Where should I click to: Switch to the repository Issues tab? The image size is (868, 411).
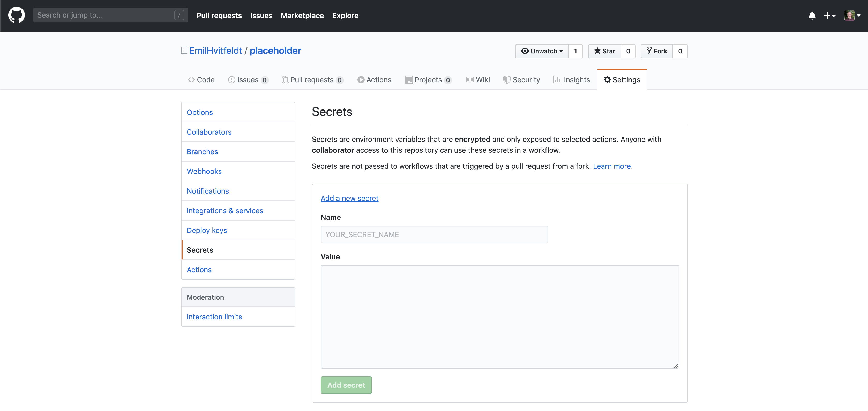point(248,79)
